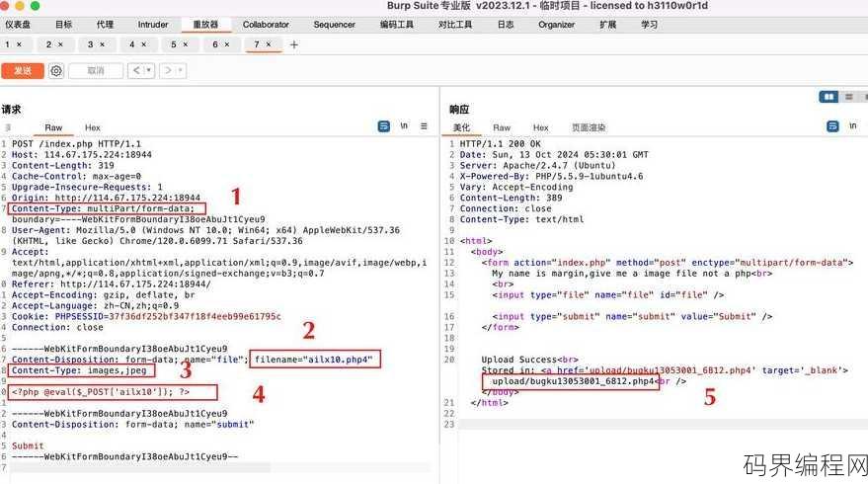Open request editor hamburger menu
The width and height of the screenshot is (868, 484).
[424, 126]
